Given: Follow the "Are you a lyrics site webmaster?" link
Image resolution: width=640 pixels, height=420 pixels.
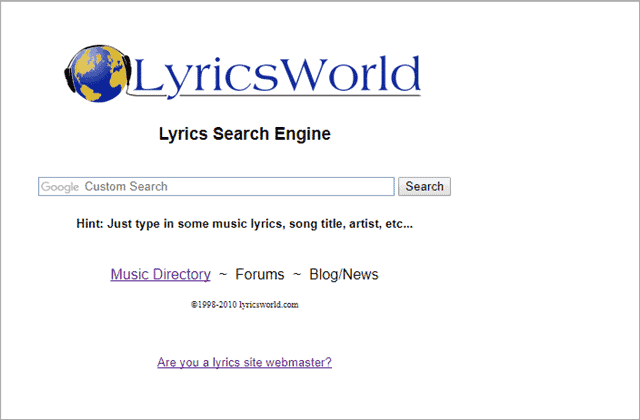Looking at the screenshot, I should click(244, 362).
